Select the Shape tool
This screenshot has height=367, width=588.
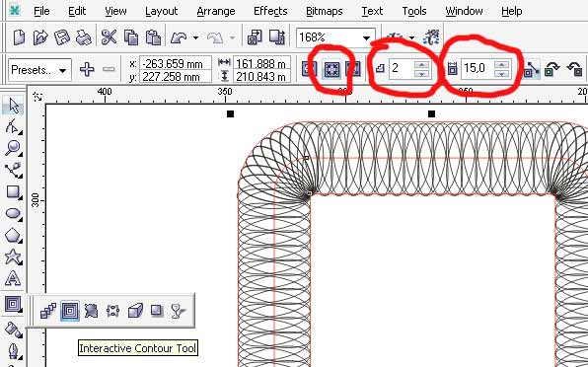(13, 126)
